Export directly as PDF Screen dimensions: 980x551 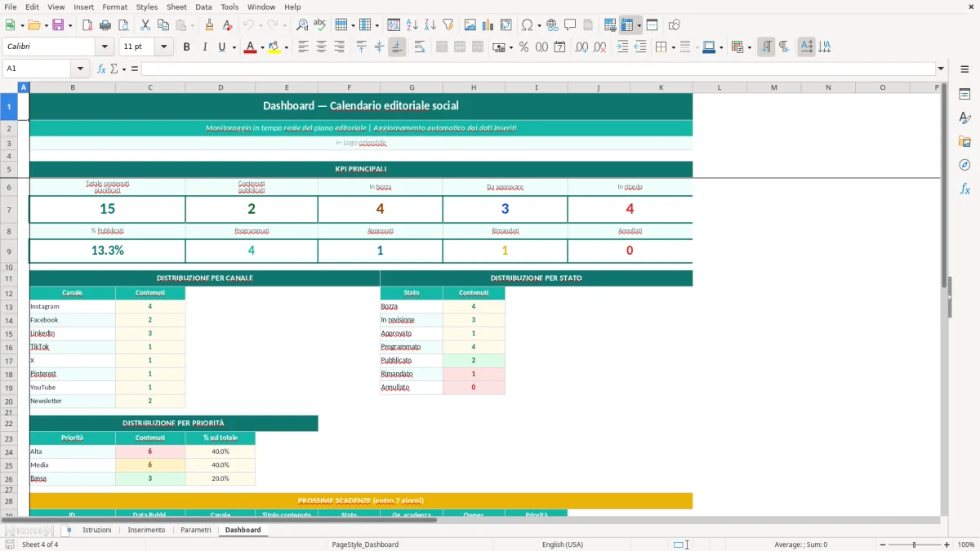point(87,24)
